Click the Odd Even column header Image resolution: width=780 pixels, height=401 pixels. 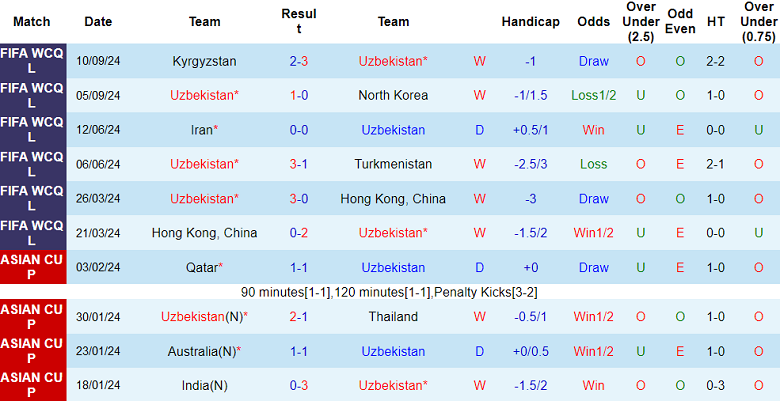(680, 22)
